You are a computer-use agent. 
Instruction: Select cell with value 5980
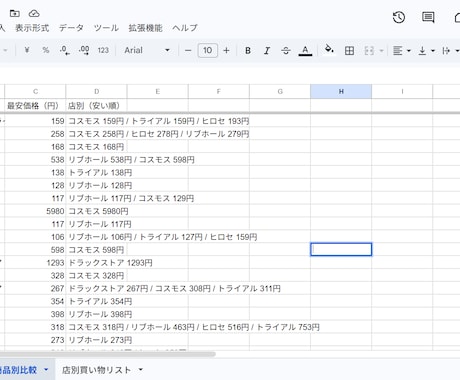click(35, 211)
